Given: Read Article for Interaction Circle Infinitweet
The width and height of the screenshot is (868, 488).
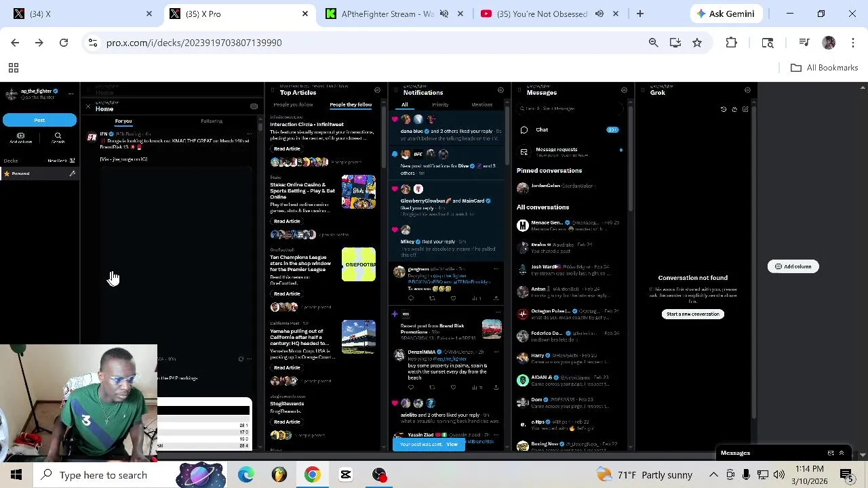Looking at the screenshot, I should (x=287, y=148).
